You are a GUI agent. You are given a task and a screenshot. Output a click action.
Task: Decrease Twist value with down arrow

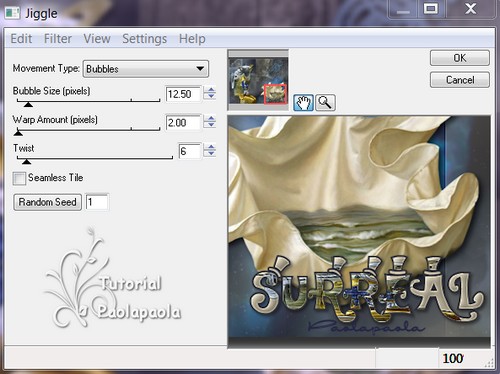[210, 154]
